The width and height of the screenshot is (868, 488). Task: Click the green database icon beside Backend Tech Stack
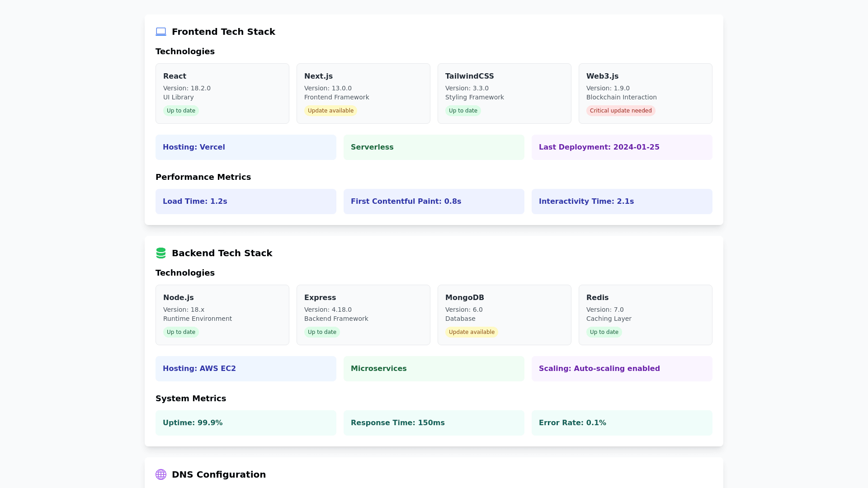click(161, 253)
